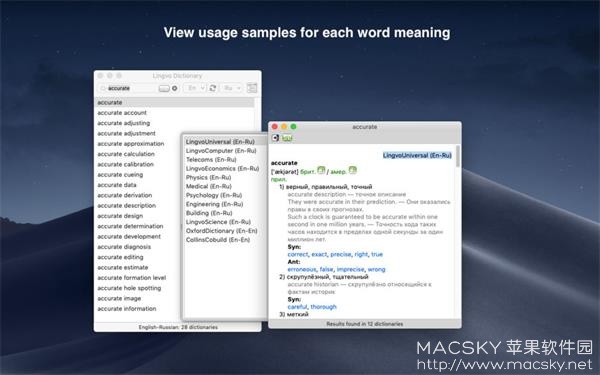Click the green card icon in accurate window toolbar
The height and width of the screenshot is (375, 600).
coord(287,138)
